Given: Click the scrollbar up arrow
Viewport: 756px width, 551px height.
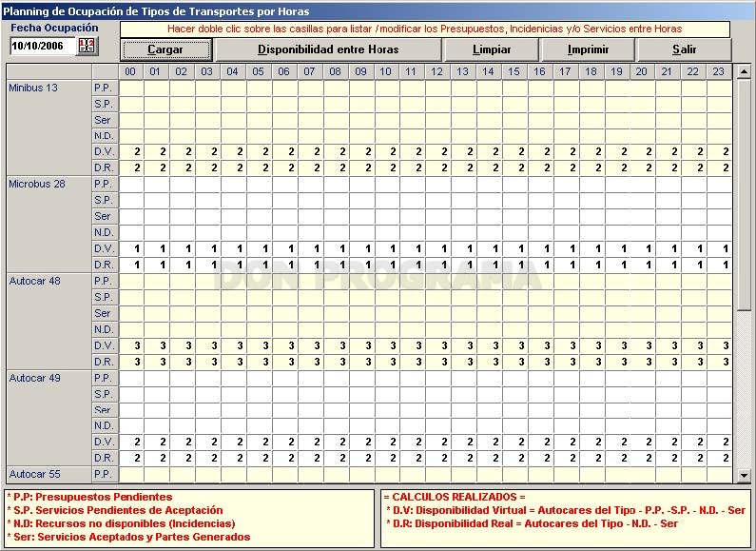Looking at the screenshot, I should 744,71.
